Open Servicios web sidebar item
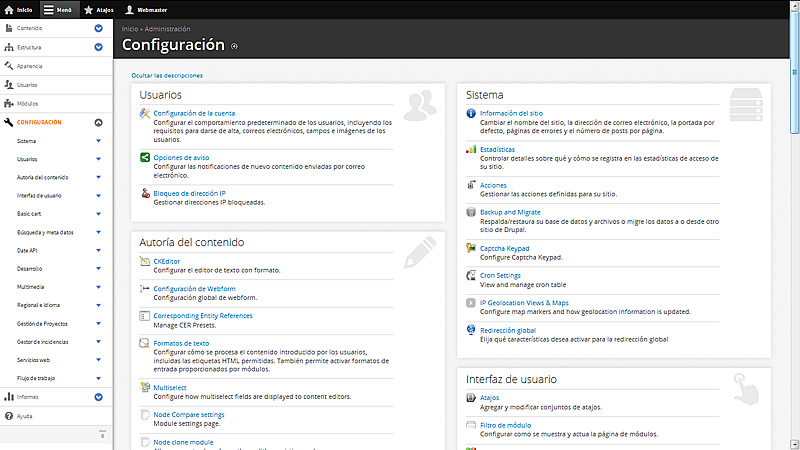This screenshot has width=800, height=450. tap(33, 360)
